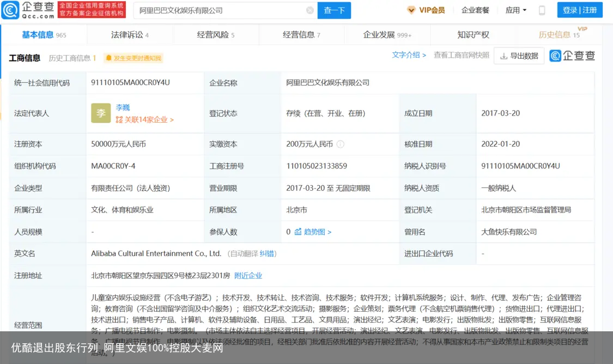
Task: Clear the search box with X icon
Action: pos(309,10)
